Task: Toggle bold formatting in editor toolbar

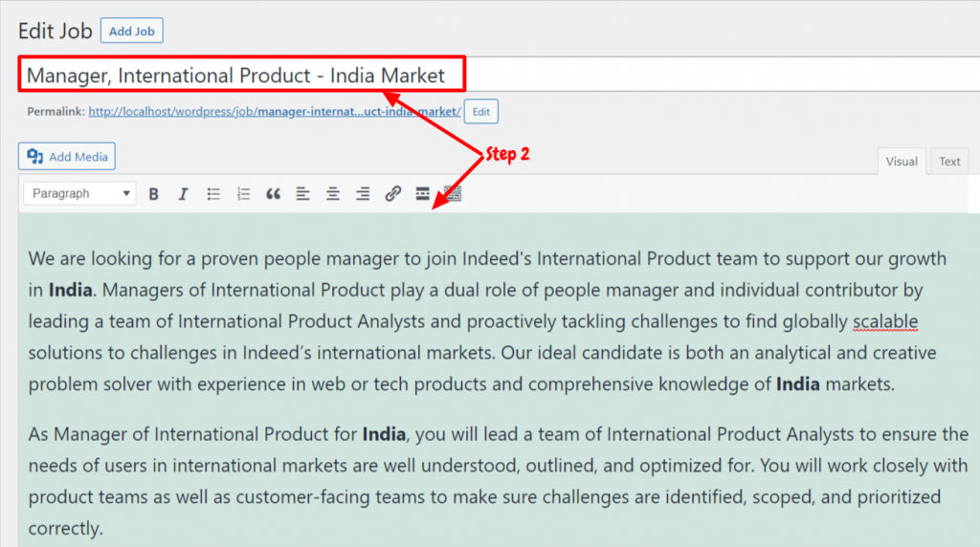Action: tap(153, 194)
